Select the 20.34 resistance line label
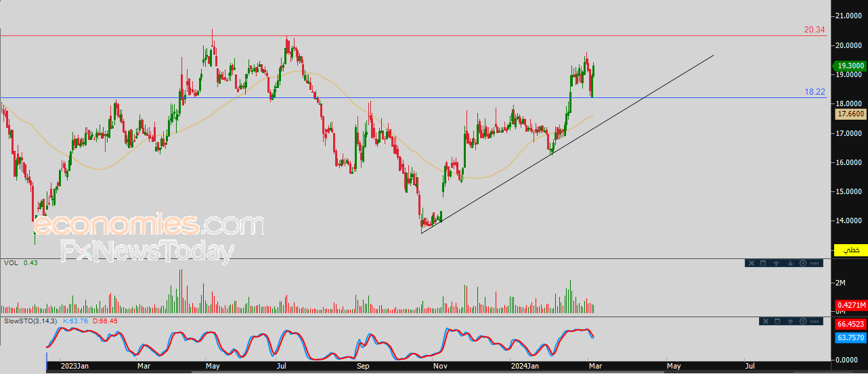868x374 pixels. (815, 30)
